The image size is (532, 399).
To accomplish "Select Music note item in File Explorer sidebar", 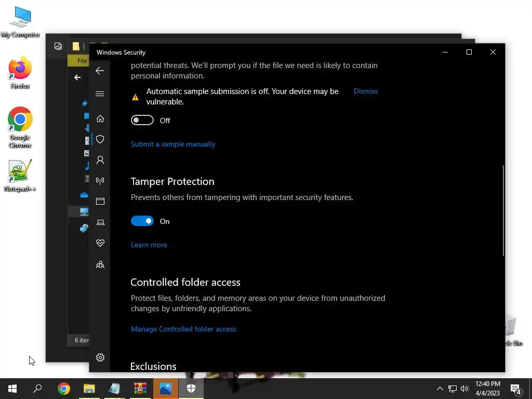I will click(x=87, y=166).
